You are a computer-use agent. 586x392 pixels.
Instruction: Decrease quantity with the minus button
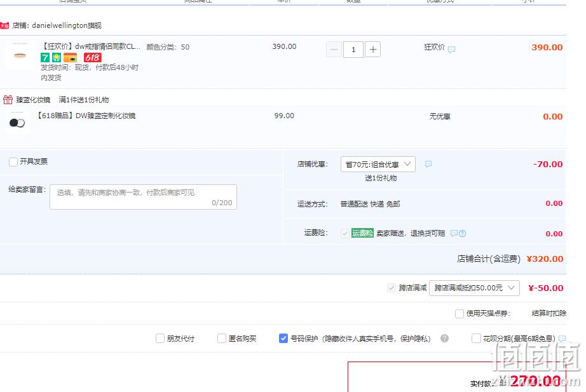(x=334, y=50)
